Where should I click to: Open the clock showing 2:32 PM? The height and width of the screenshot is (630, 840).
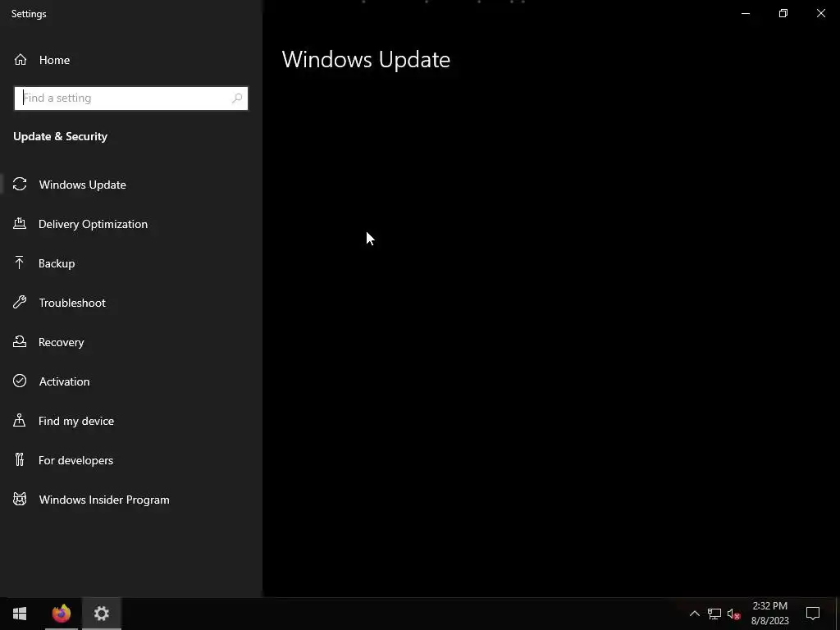coord(769,614)
